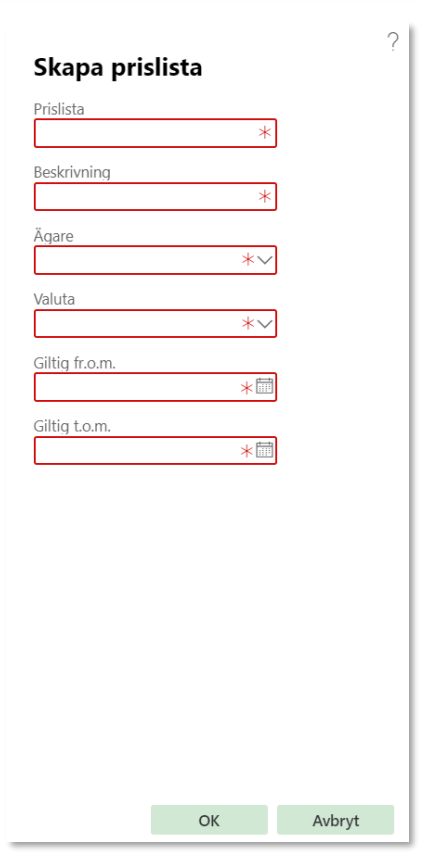The width and height of the screenshot is (423, 853).
Task: Expand the Ägare dropdown arrow
Action: 265,260
